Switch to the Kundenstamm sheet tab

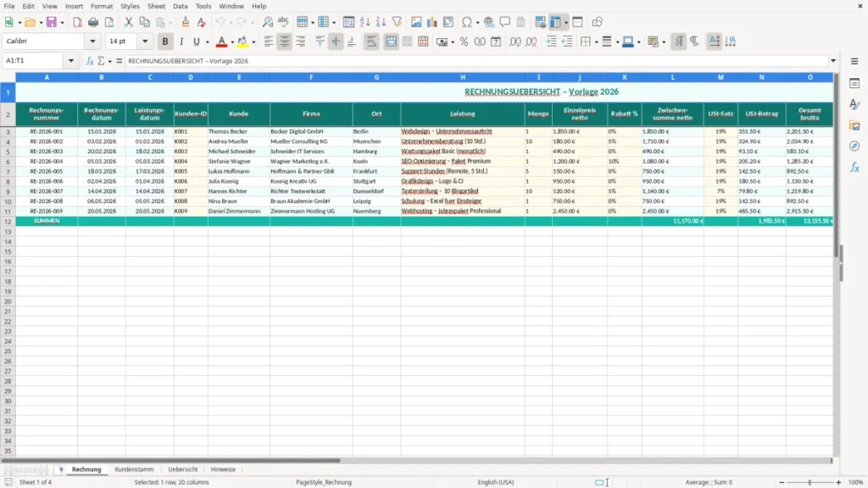click(134, 469)
